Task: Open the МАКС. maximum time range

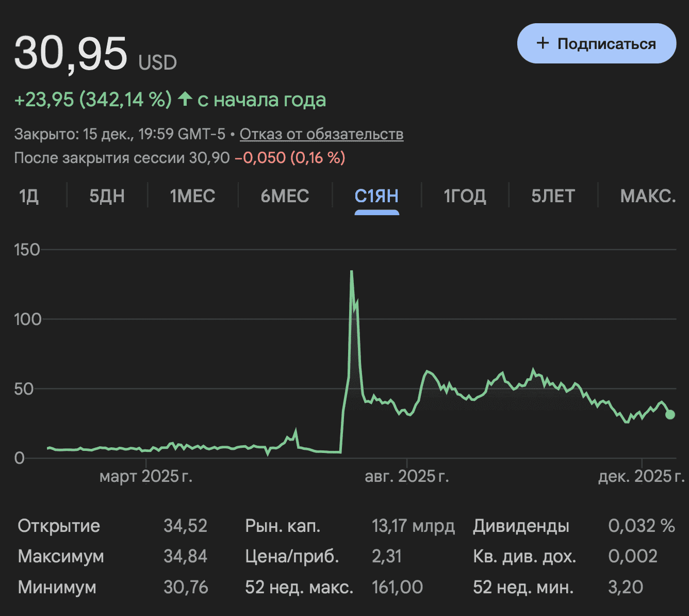Action: coord(648,196)
